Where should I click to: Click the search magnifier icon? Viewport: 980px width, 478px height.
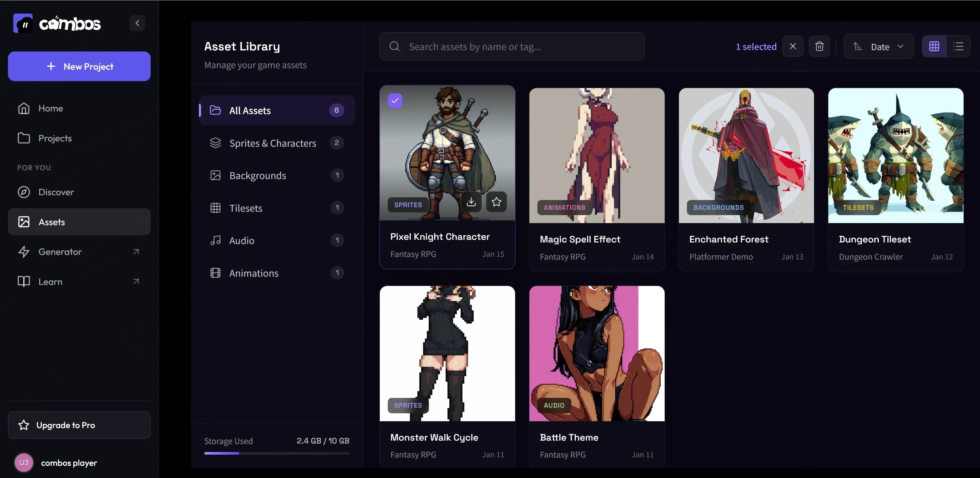tap(394, 46)
